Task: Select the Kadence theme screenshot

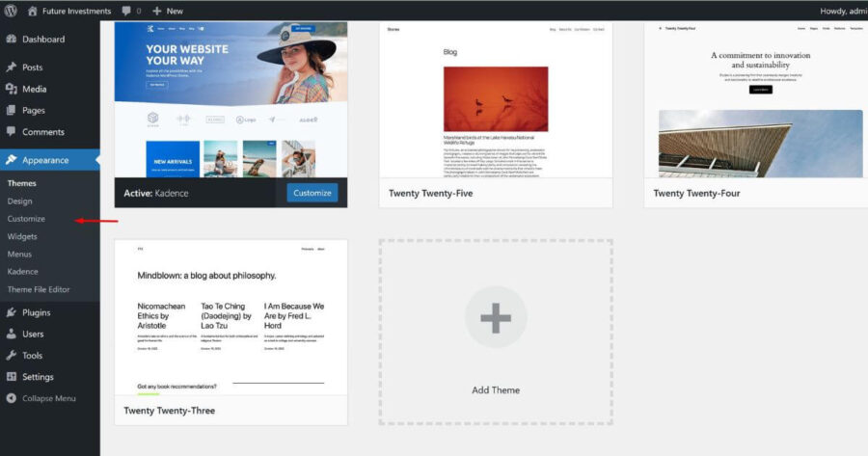Action: point(231,99)
